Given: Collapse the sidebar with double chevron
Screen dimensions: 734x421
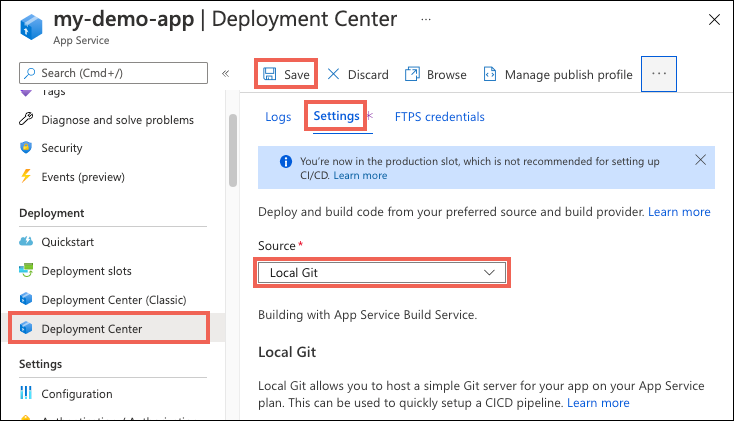Looking at the screenshot, I should [225, 73].
